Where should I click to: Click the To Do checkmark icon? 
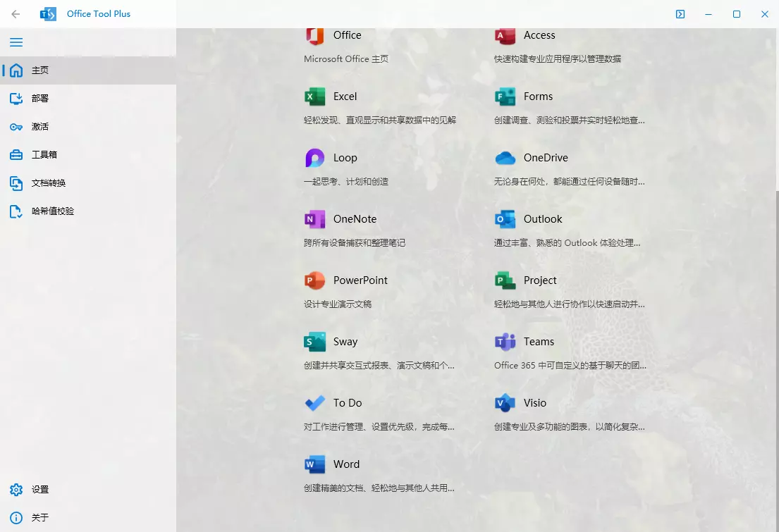pyautogui.click(x=314, y=403)
